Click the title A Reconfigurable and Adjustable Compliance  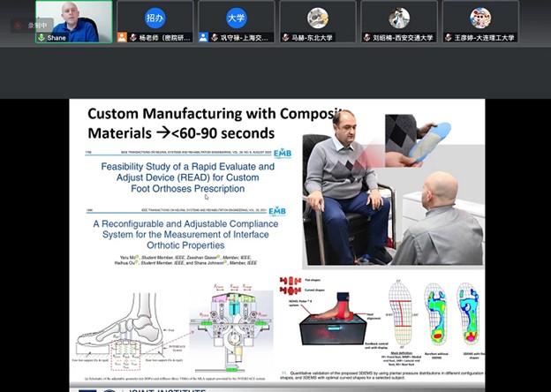[x=185, y=223]
